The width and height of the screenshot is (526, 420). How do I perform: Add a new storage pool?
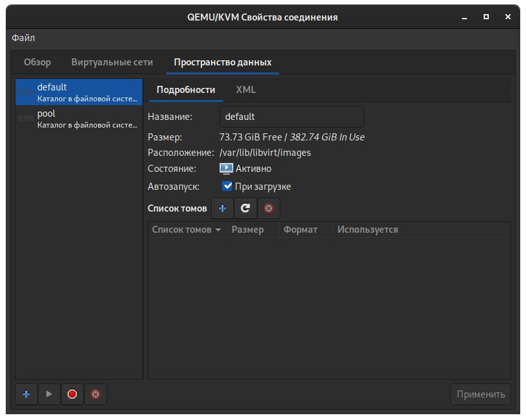tap(26, 394)
